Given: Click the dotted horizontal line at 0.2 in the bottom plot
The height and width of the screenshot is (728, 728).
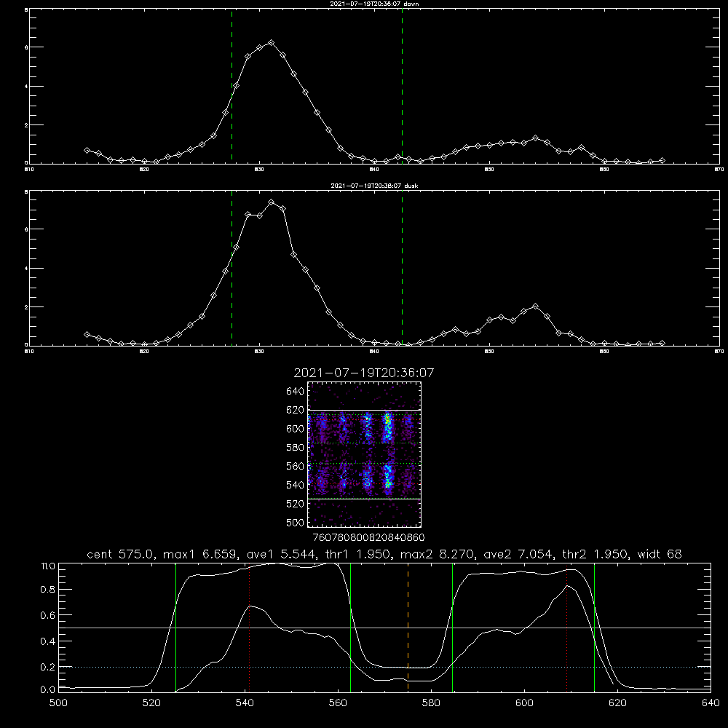Looking at the screenshot, I should coord(384,667).
